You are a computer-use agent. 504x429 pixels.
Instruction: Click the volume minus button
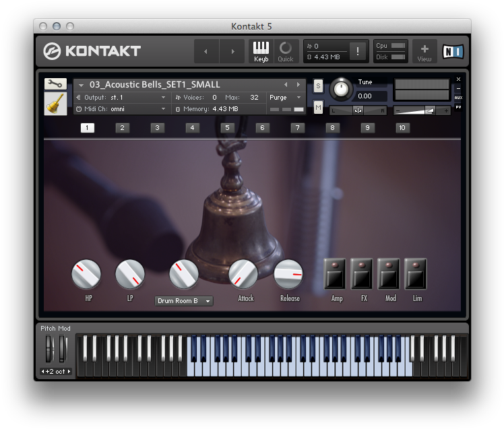[x=398, y=110]
